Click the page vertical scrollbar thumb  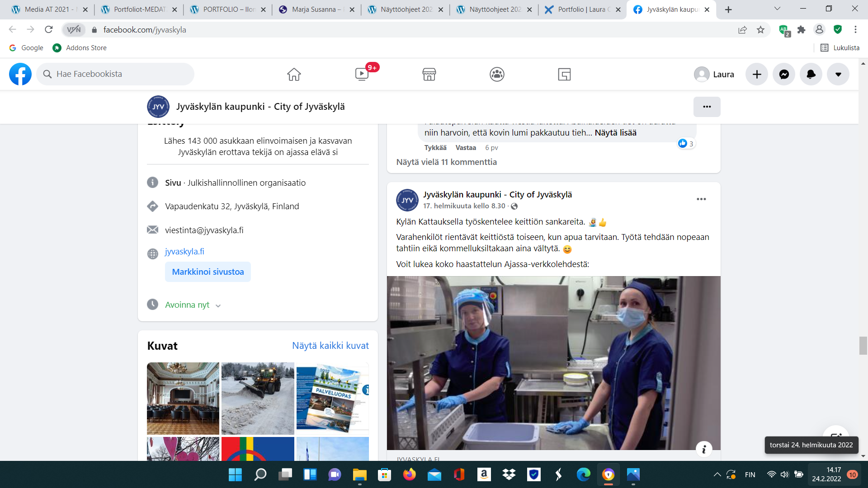(863, 346)
